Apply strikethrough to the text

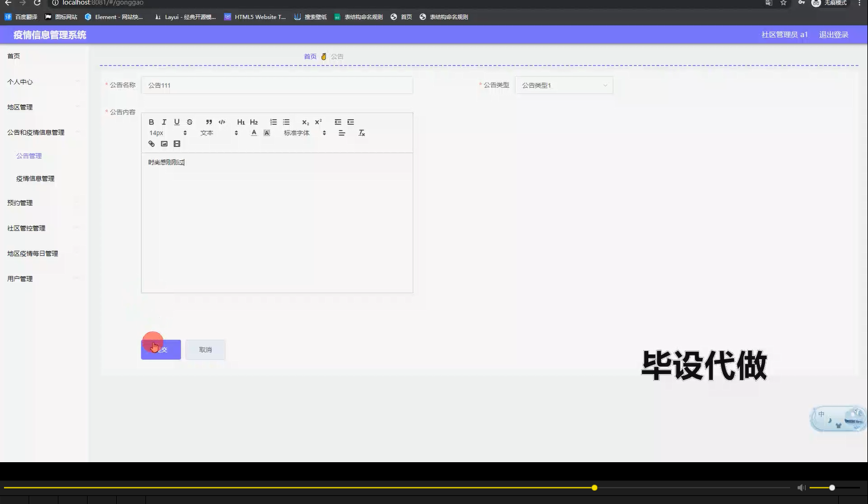(190, 121)
